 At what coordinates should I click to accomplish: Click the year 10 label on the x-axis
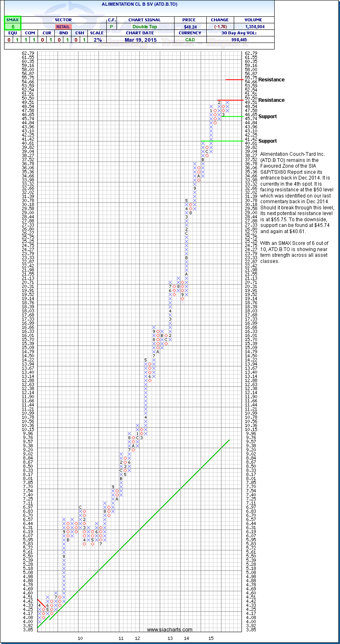81,638
